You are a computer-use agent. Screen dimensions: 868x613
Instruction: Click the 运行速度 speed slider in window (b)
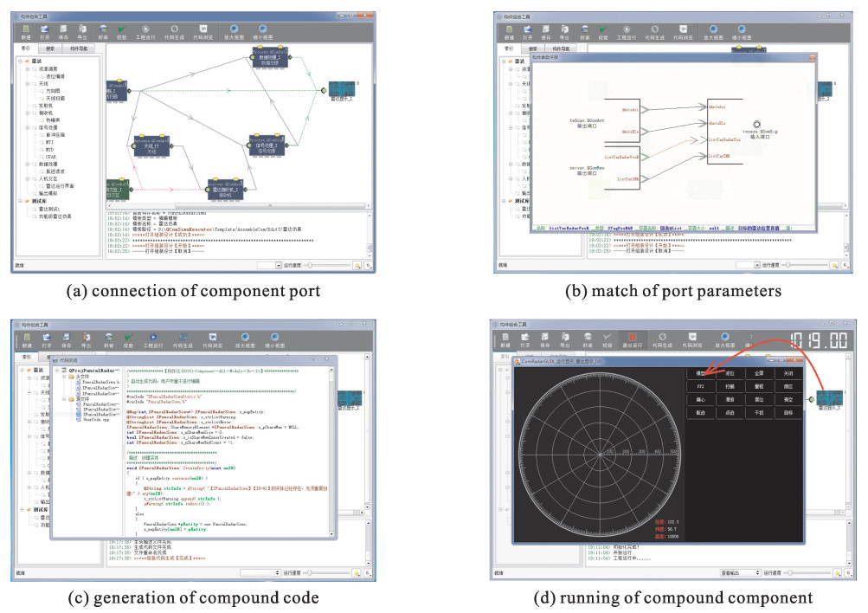click(806, 265)
